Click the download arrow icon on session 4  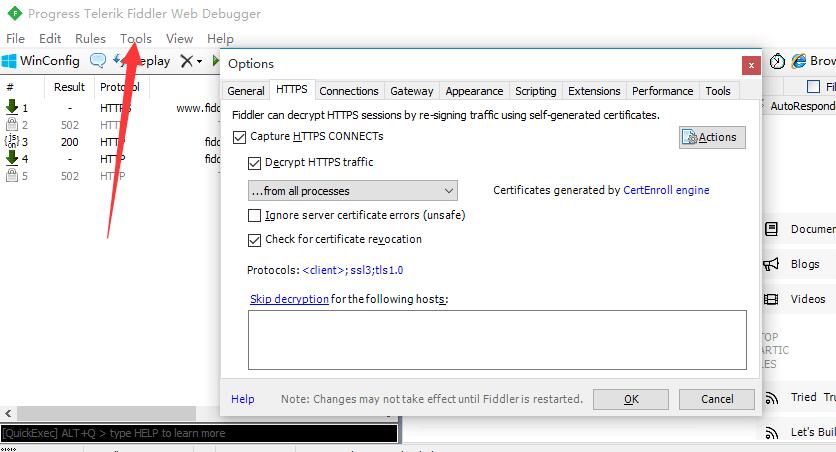(x=12, y=158)
